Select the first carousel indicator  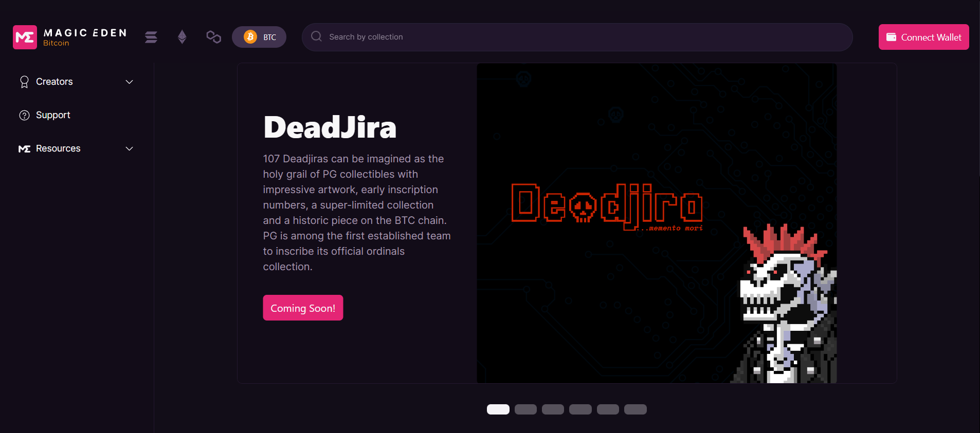498,409
